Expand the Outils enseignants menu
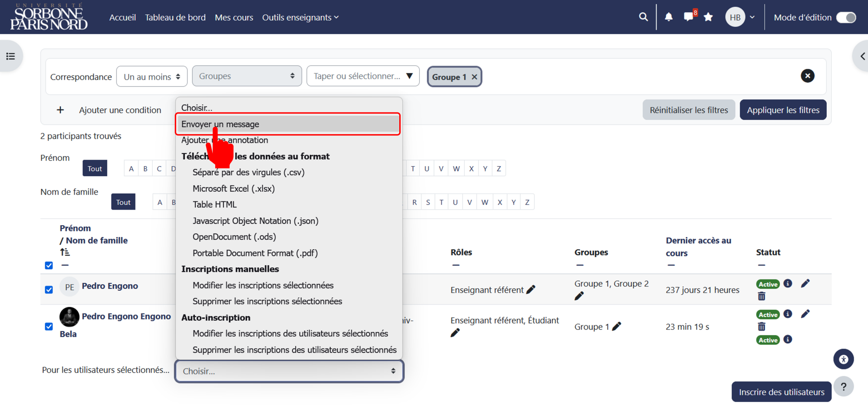Screen dimensions: 868x411 [300, 17]
